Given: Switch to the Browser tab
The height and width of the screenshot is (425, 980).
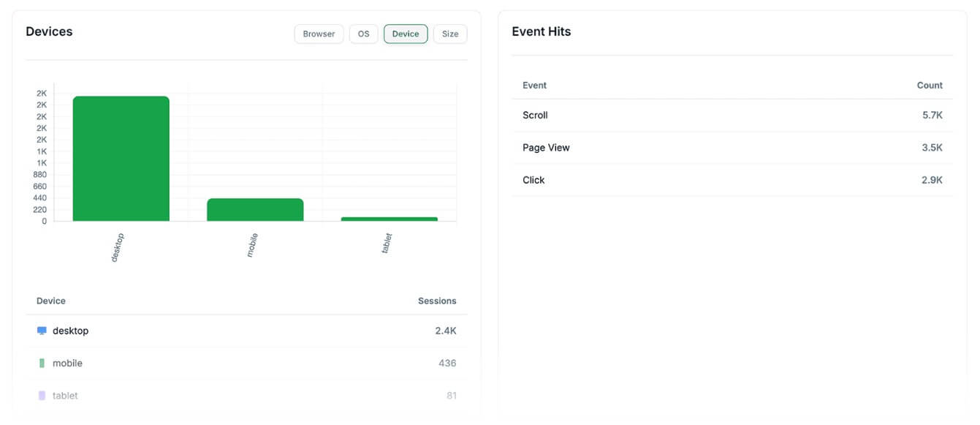Looking at the screenshot, I should coord(319,34).
